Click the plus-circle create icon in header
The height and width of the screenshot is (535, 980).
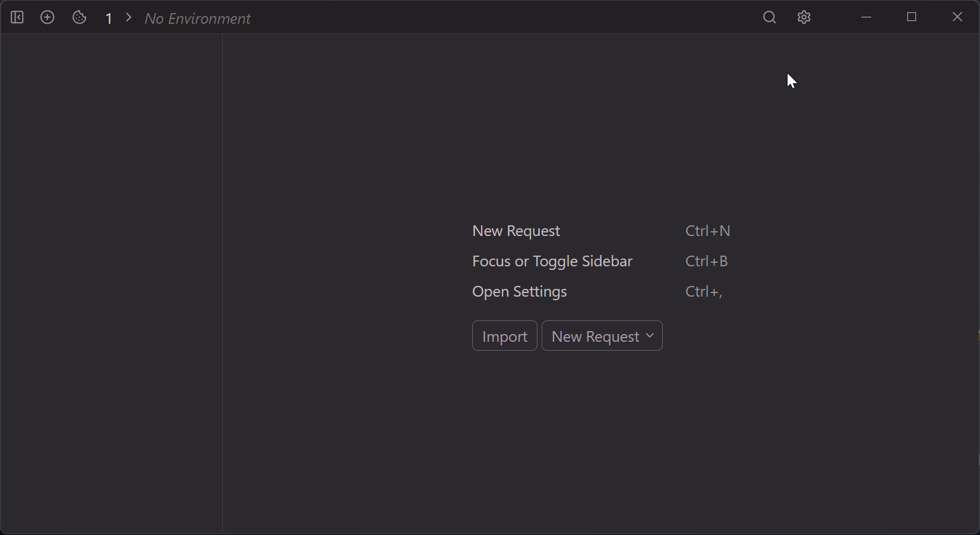[x=48, y=18]
